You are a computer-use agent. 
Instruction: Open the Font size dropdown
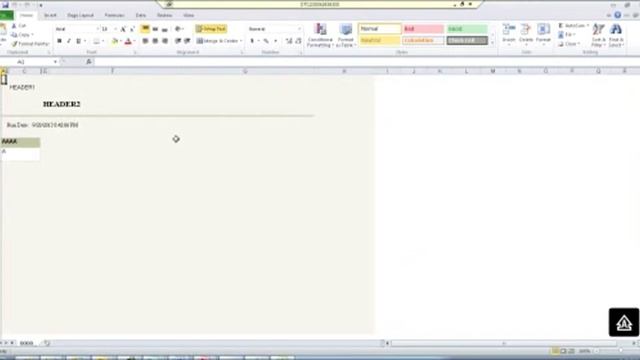[x=115, y=29]
